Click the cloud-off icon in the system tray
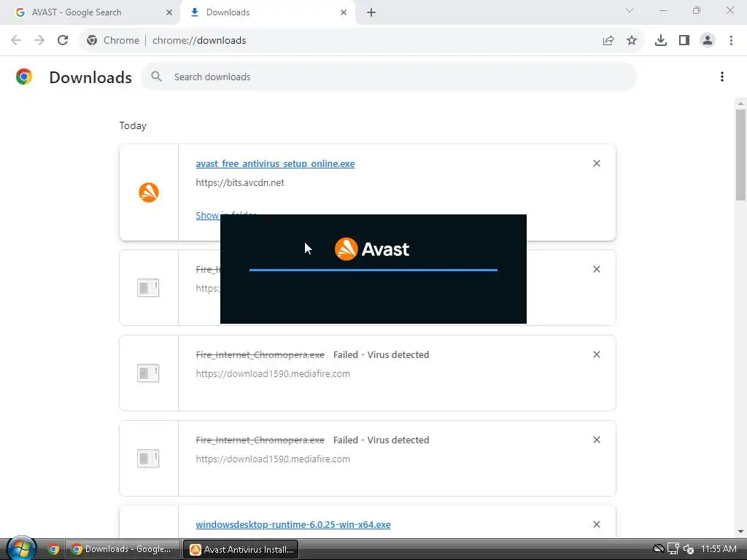Image resolution: width=747 pixels, height=560 pixels. coord(659,549)
